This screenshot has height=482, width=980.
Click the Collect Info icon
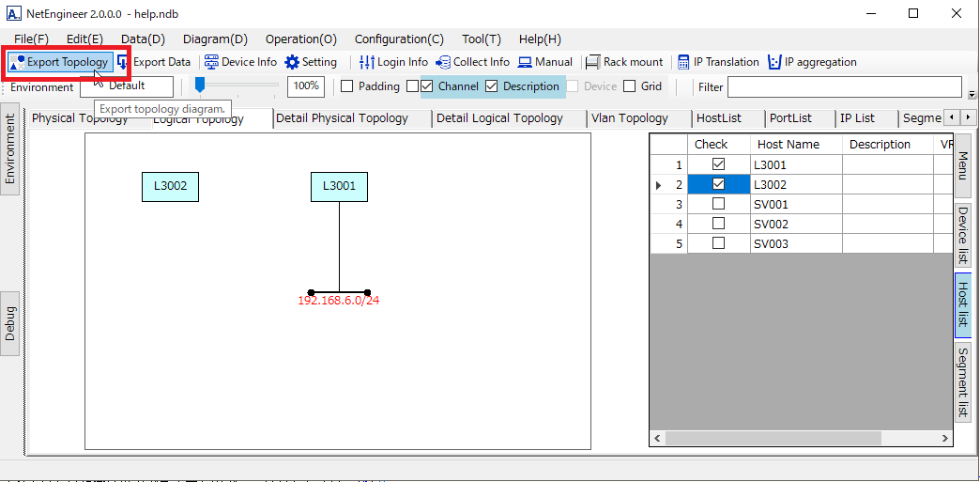coord(443,62)
